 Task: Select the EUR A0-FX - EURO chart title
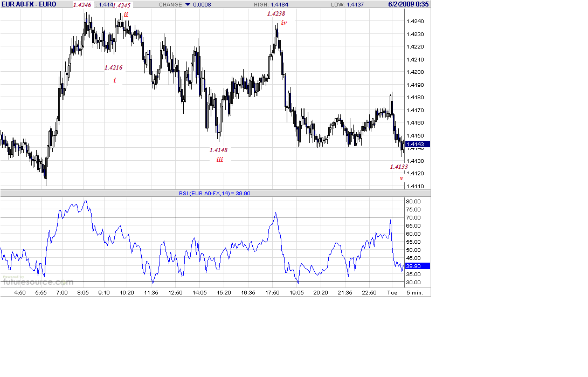29,4
